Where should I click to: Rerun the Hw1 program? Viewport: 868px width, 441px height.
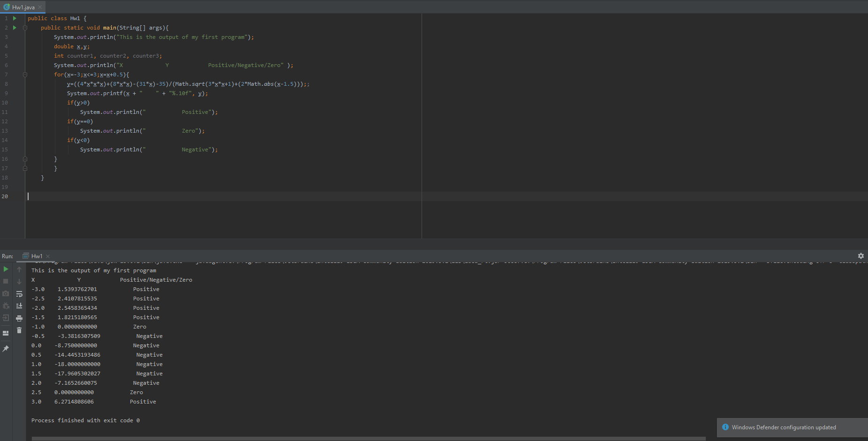tap(6, 269)
